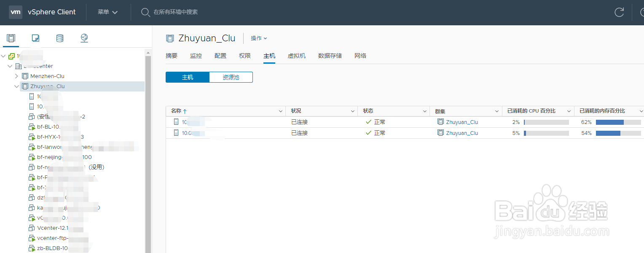Open Storage inventory view icon

tap(60, 38)
